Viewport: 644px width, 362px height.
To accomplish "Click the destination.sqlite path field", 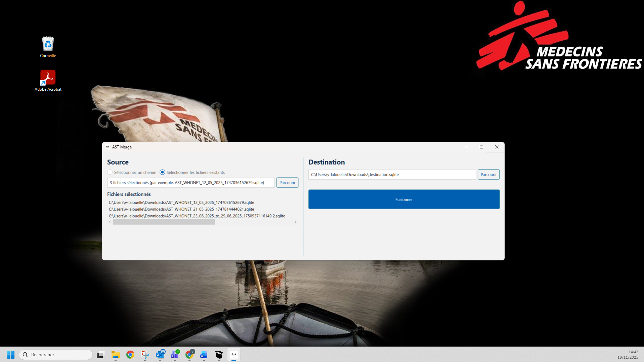I will click(x=392, y=175).
